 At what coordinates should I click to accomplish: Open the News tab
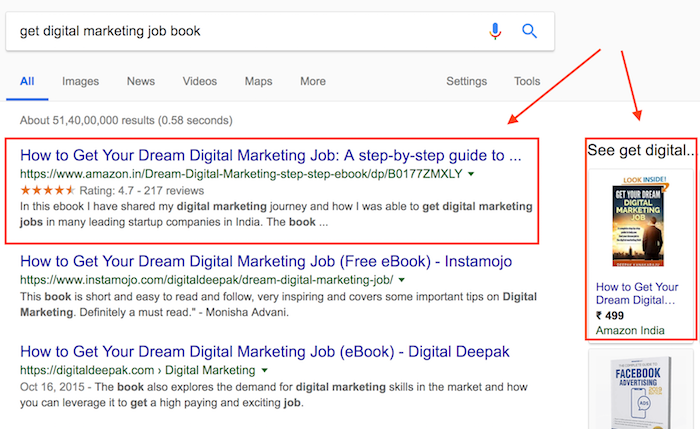point(141,81)
